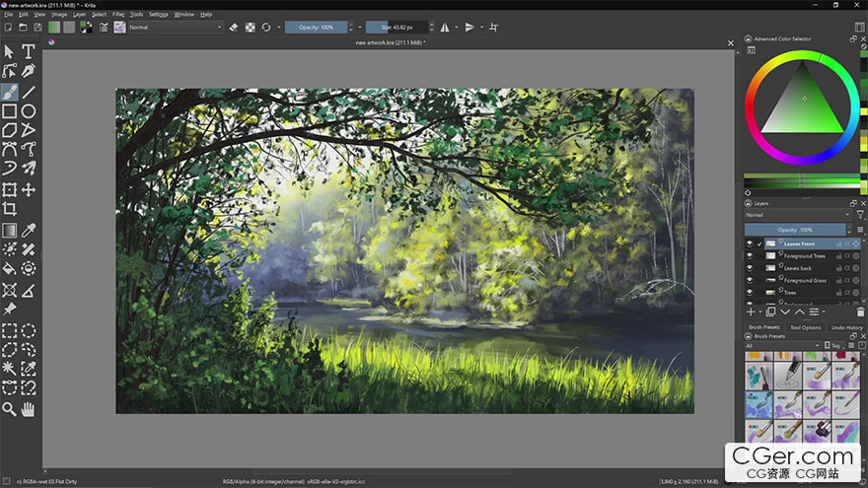
Task: Click the brush Opacity slider in toolbar
Action: click(x=316, y=27)
